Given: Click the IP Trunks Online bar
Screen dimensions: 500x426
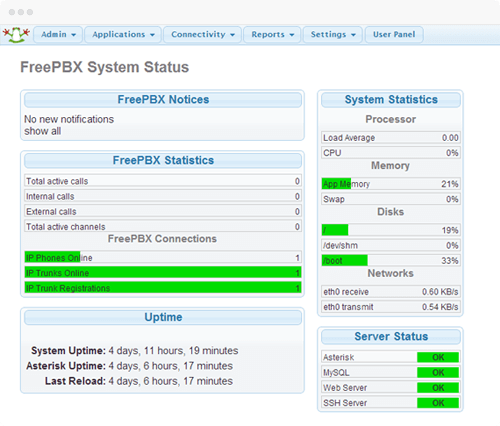Looking at the screenshot, I should coord(163,273).
